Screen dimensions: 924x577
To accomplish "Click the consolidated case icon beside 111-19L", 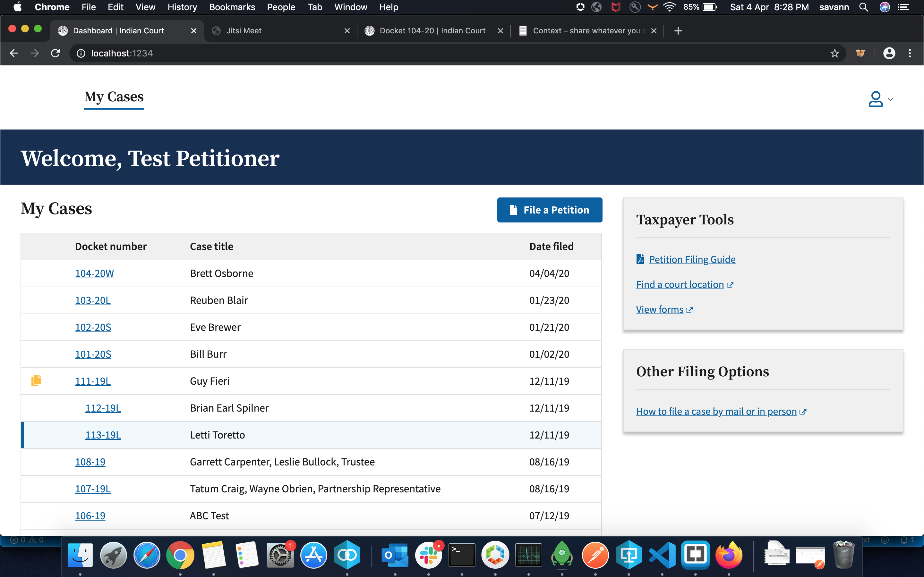I will [36, 380].
